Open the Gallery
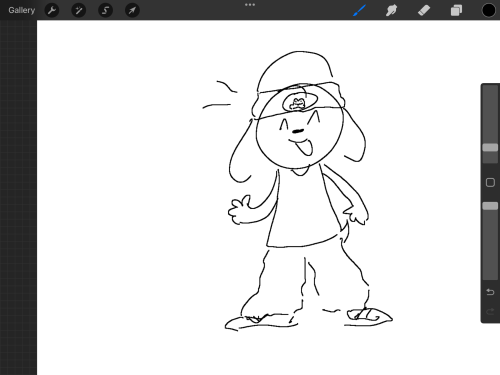The image size is (500, 375). [21, 10]
